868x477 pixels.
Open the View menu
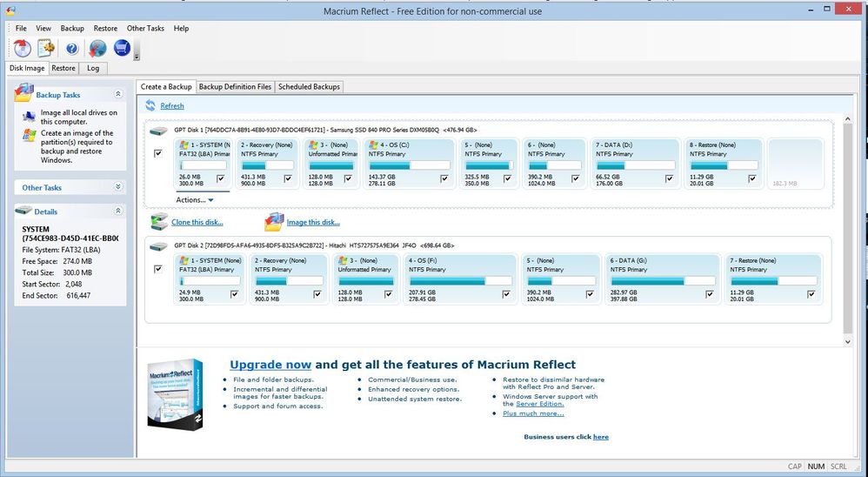click(x=43, y=28)
